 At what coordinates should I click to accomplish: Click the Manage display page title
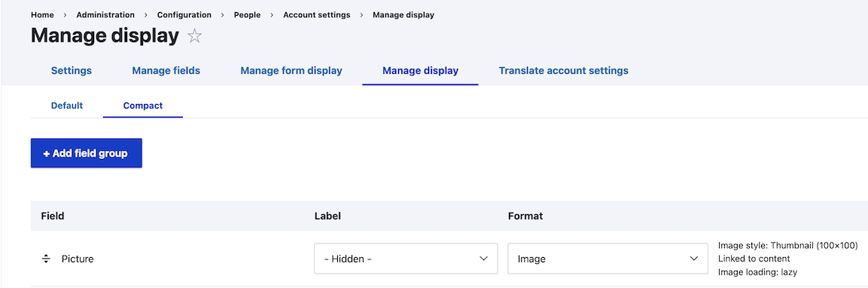pos(105,36)
